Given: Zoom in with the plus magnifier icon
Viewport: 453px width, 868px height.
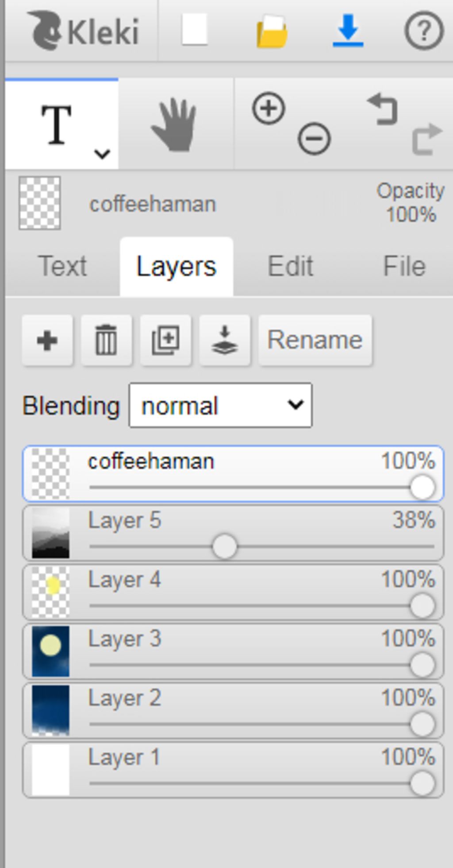Looking at the screenshot, I should point(269,108).
